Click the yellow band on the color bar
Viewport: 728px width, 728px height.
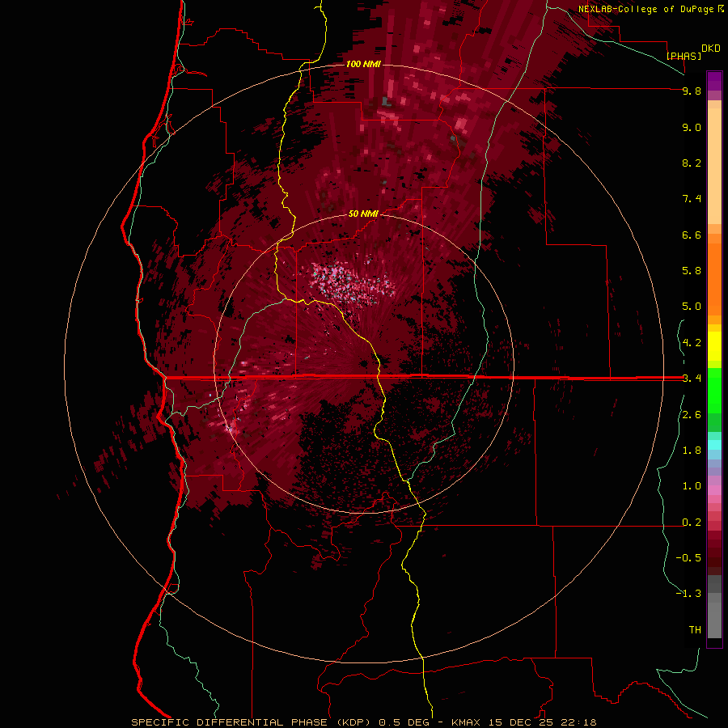coord(714,346)
